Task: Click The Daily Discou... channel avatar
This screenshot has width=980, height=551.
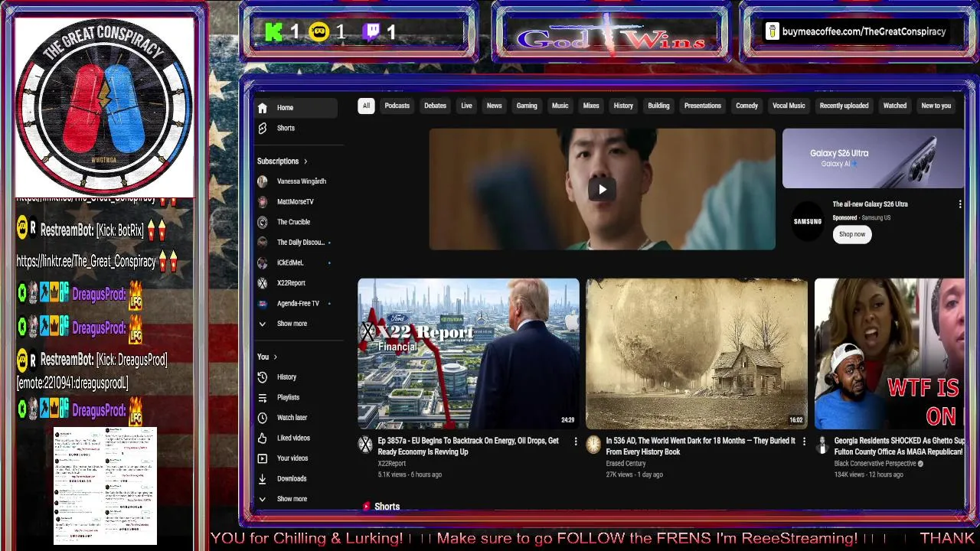Action: [263, 242]
